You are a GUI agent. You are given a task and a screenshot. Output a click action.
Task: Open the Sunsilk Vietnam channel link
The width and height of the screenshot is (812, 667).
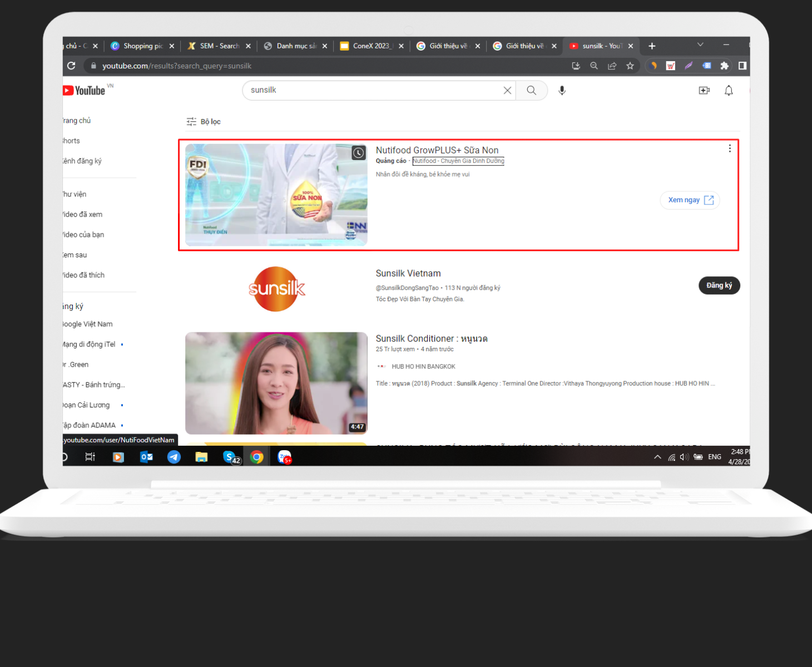click(408, 273)
